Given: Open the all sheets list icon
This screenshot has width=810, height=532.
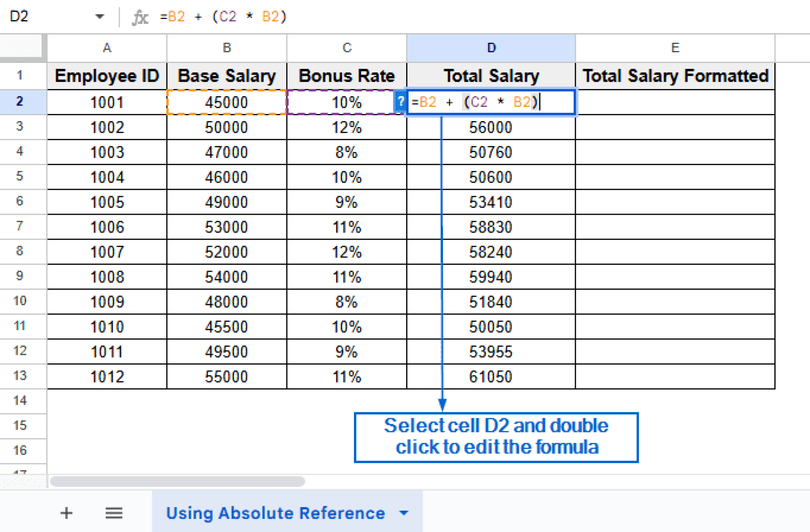Looking at the screenshot, I should coord(114,513).
